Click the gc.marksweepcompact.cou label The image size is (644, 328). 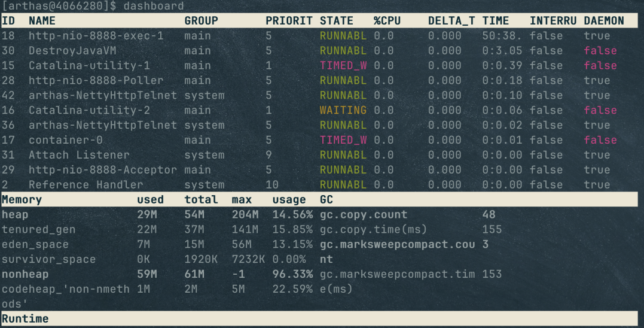397,244
